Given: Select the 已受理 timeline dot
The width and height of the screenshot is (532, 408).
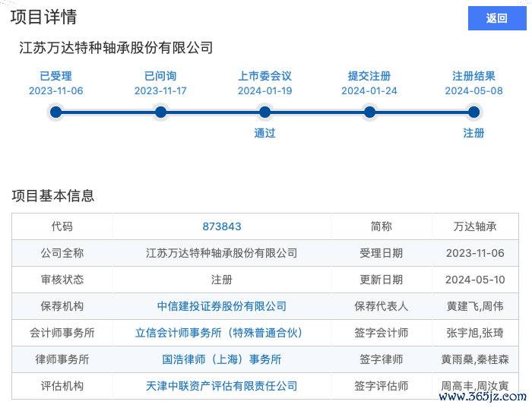Looking at the screenshot, I should [56, 112].
